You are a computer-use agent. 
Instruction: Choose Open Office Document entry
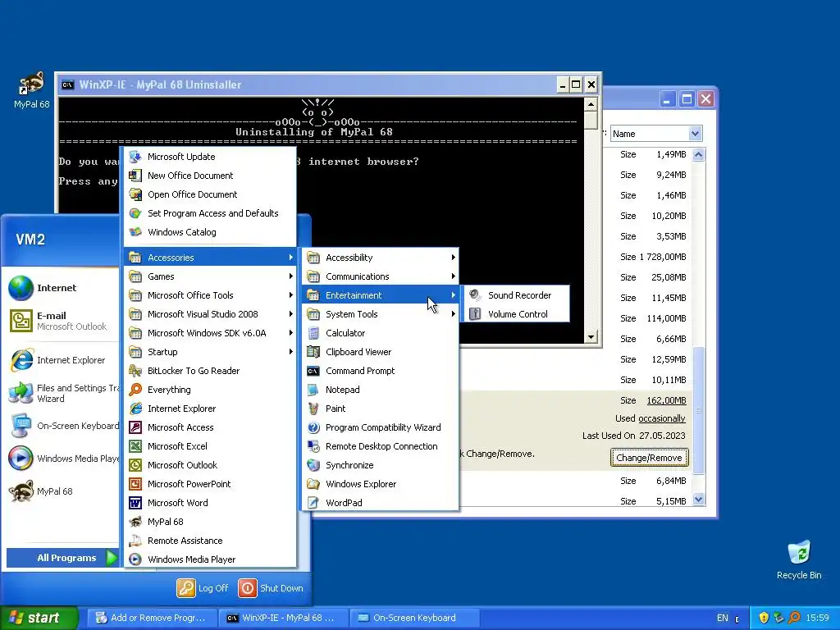point(211,194)
